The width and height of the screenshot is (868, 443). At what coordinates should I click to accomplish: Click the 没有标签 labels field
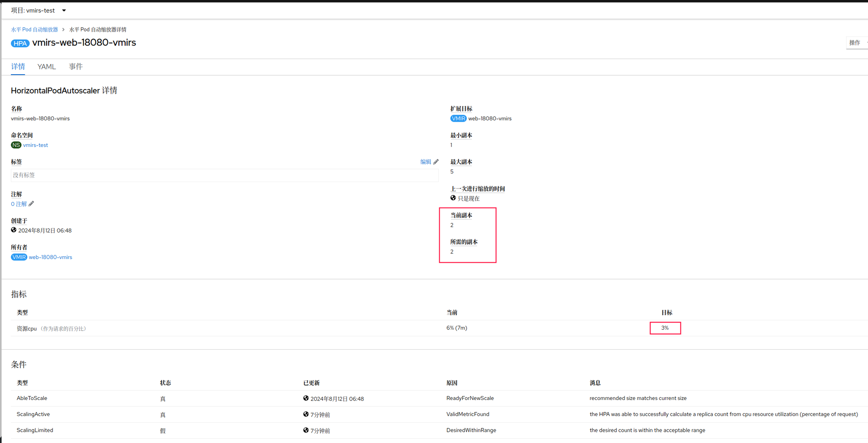224,175
